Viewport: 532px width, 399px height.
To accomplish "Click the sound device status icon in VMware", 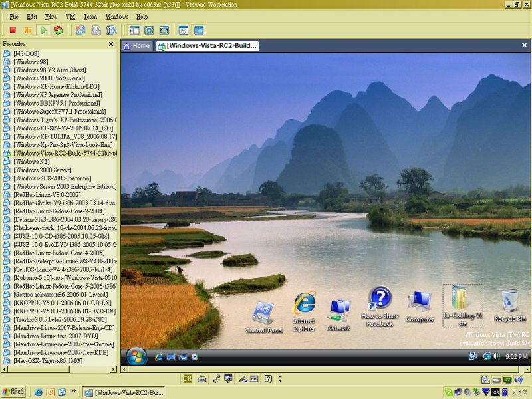I will pyautogui.click(x=518, y=380).
